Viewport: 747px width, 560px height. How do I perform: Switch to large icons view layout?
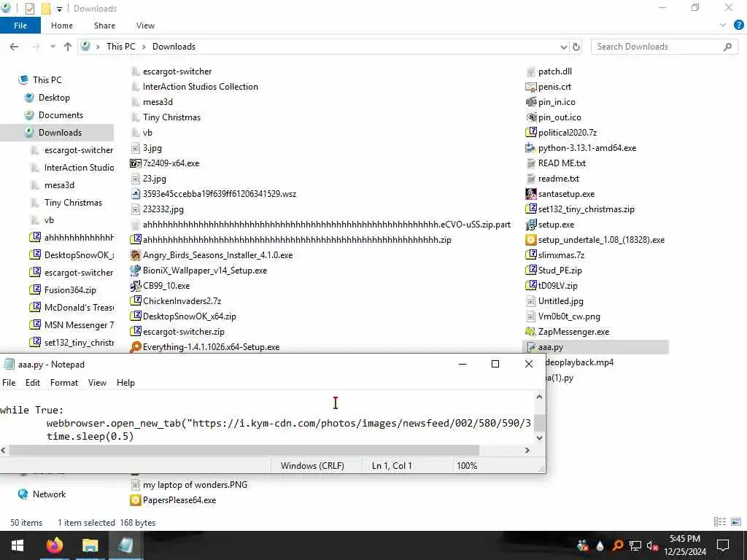[x=736, y=522]
